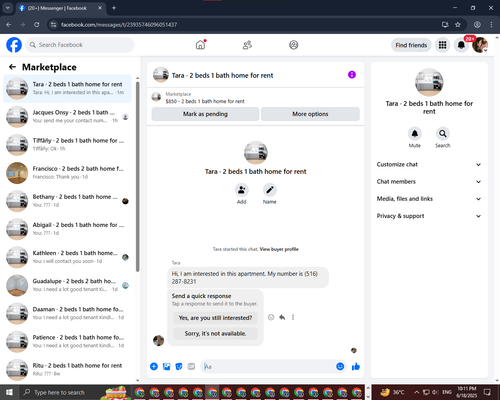This screenshot has height=400, width=500.
Task: Mute the conversation with the bell icon
Action: 415,134
